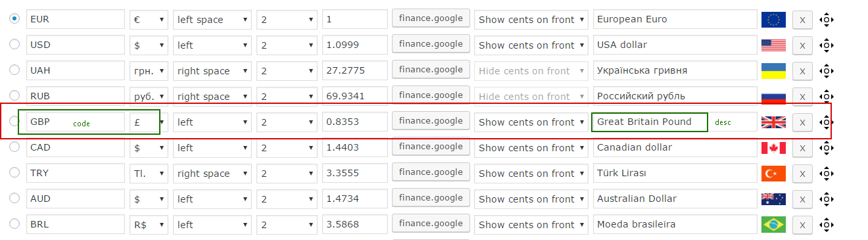Click finance.google button in AUD row

(431, 198)
